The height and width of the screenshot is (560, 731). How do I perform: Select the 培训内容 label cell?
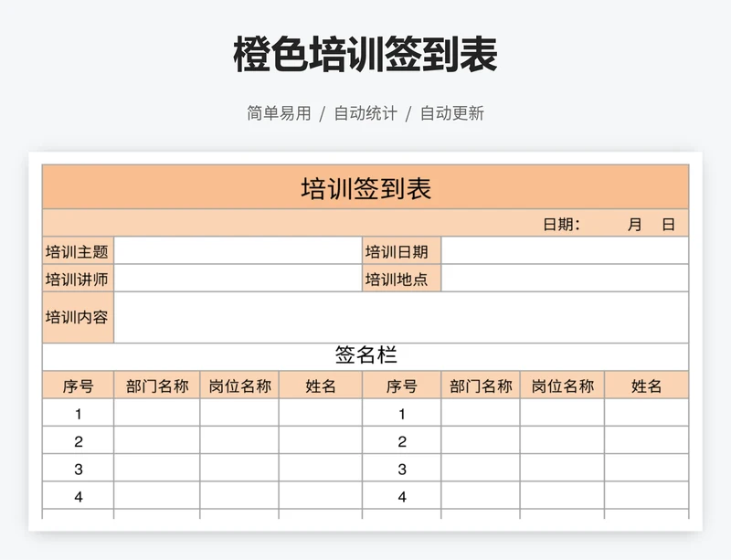(x=78, y=318)
